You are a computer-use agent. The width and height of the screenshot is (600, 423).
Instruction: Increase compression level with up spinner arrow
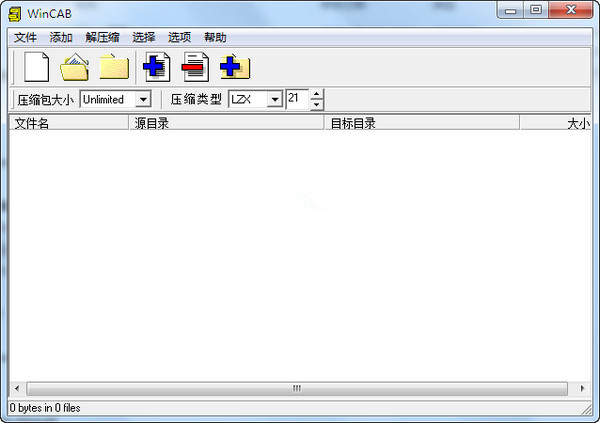(316, 94)
